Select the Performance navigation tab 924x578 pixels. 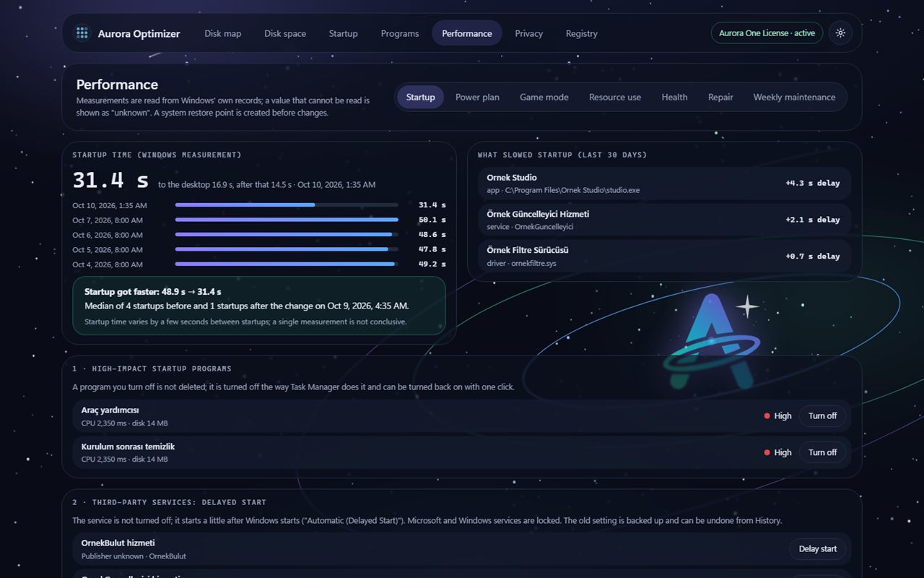point(467,33)
